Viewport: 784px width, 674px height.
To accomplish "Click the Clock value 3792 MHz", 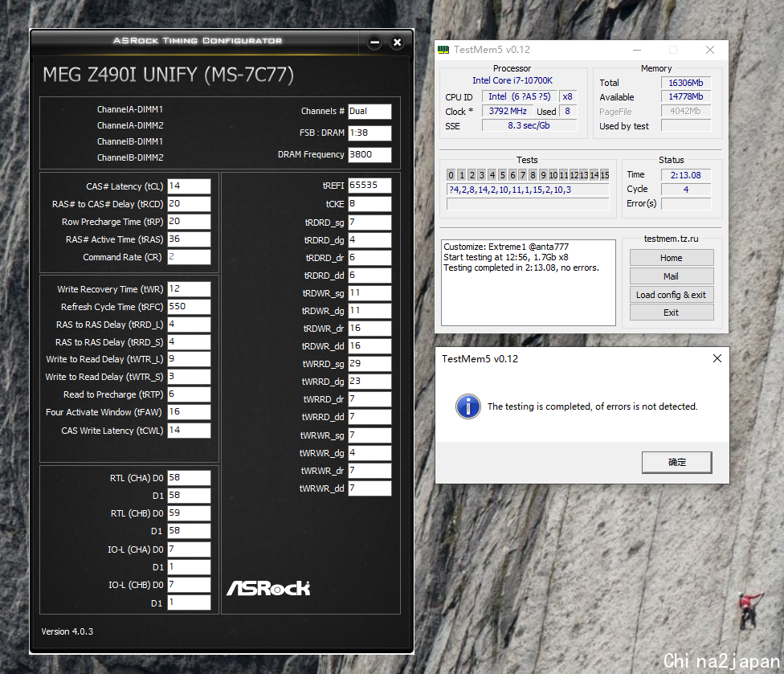I will pyautogui.click(x=508, y=111).
